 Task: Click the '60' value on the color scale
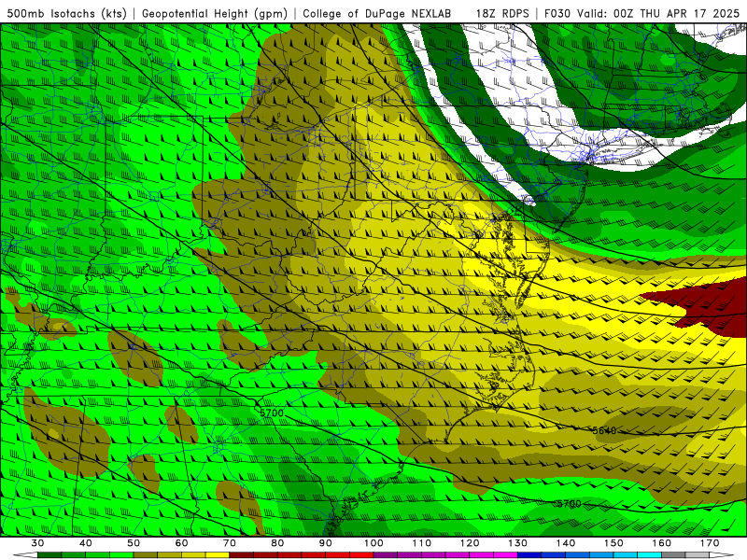[181, 543]
